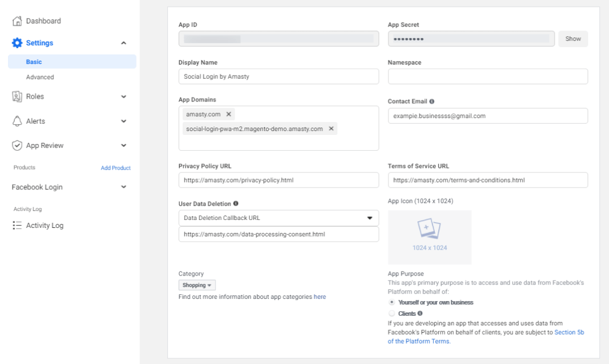Open the Section 5b Platform Terms link
This screenshot has height=364, width=609.
tap(485, 337)
